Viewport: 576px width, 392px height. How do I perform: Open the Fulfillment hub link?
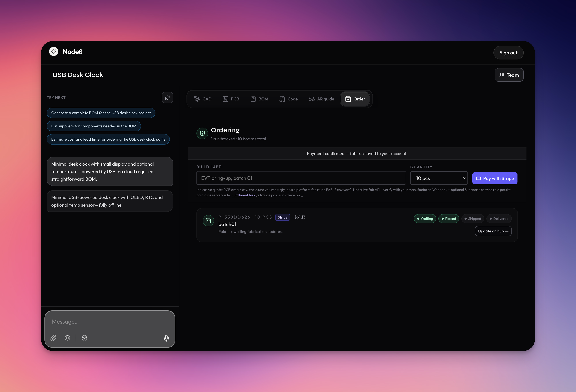pos(243,195)
